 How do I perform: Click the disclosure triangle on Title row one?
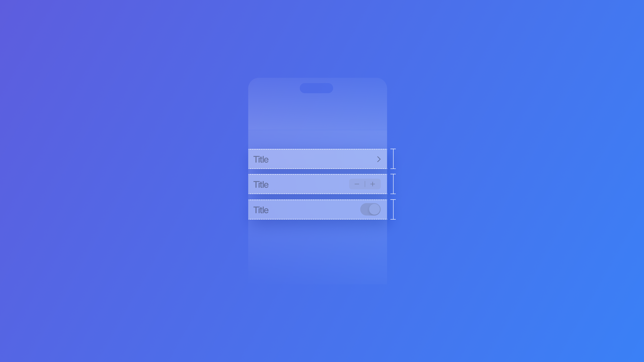[378, 159]
